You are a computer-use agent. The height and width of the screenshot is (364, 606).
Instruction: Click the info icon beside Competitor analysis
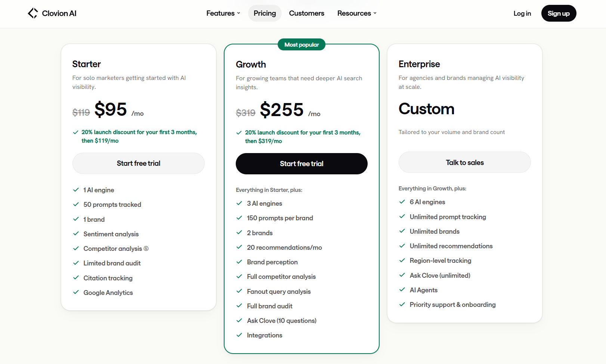tap(146, 249)
